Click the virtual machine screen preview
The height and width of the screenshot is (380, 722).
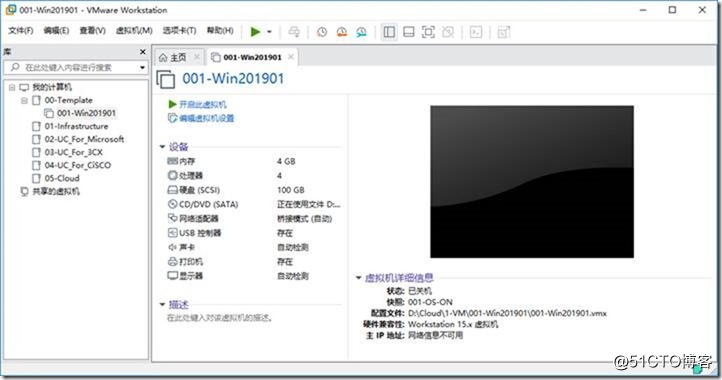click(532, 181)
